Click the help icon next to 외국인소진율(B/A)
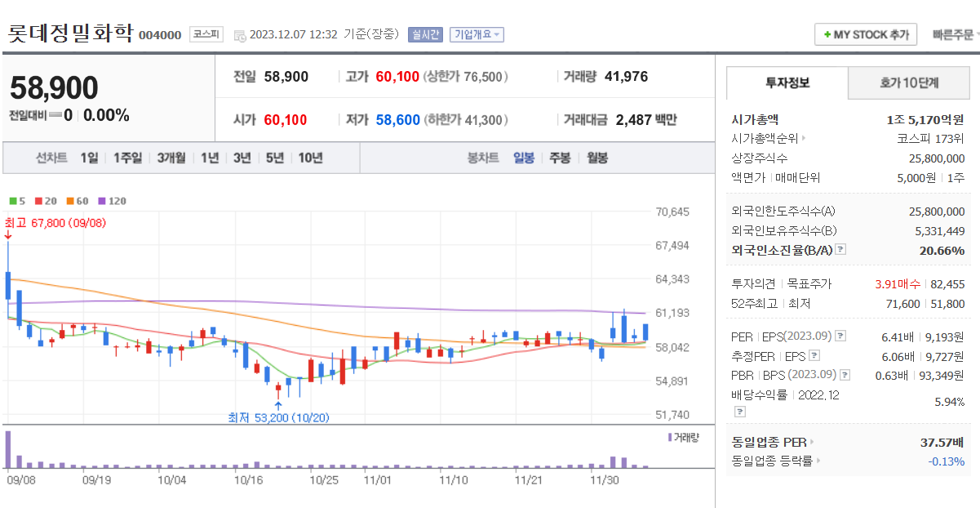980x508 pixels. (x=840, y=250)
